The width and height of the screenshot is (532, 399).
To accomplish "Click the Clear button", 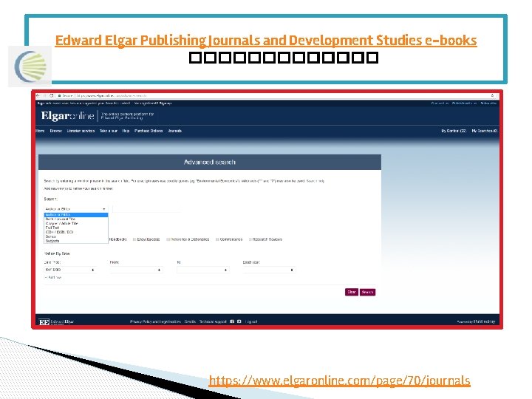I will [x=352, y=292].
